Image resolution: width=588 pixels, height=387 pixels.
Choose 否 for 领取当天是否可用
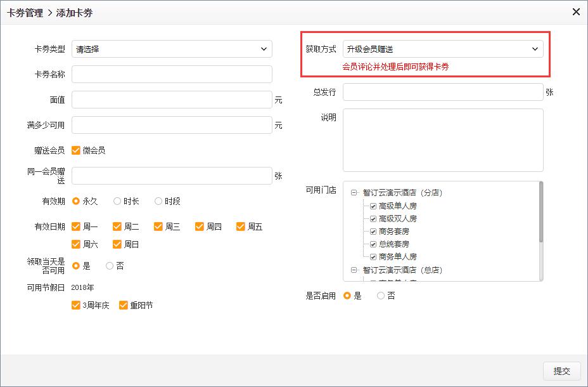click(x=110, y=266)
